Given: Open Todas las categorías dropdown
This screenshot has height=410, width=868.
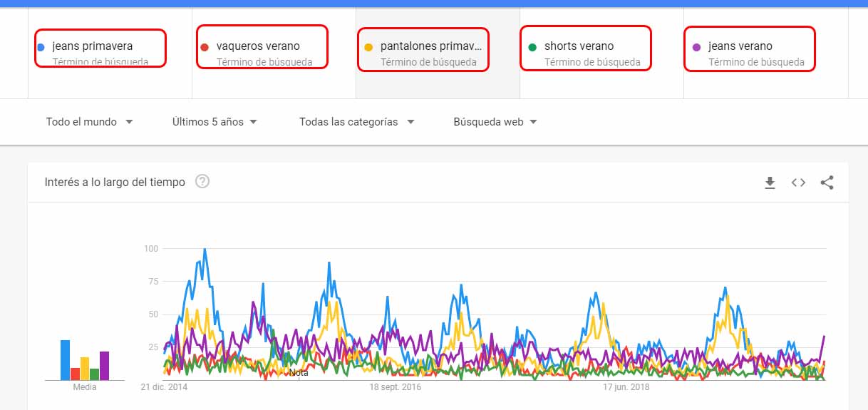Looking at the screenshot, I should (356, 122).
